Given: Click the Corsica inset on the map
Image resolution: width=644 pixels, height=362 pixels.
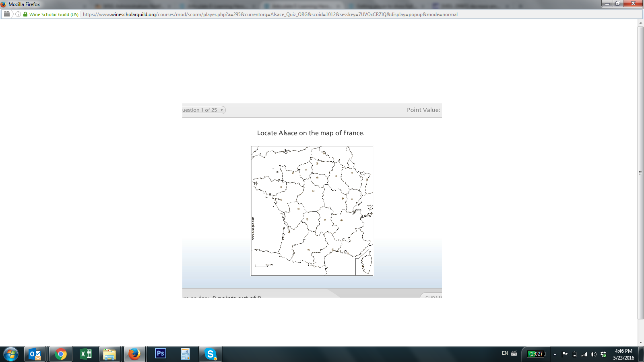Looking at the screenshot, I should [x=364, y=263].
